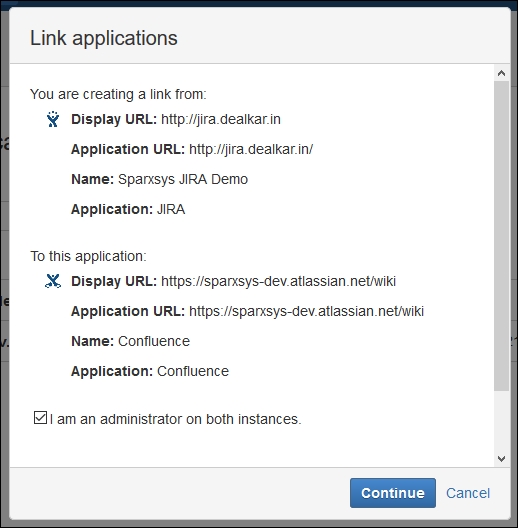
Task: Click the 'Application: Confluence' line
Action: coord(150,371)
